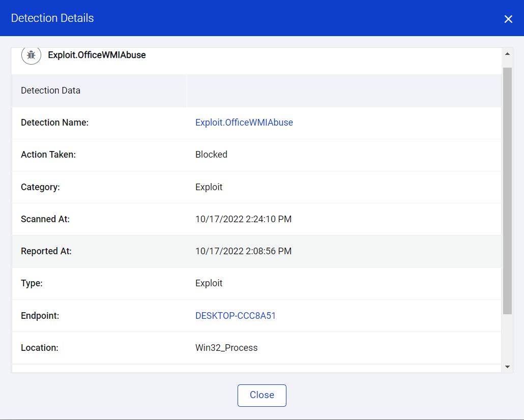Select the Type row labeled Exploit

tap(209, 283)
